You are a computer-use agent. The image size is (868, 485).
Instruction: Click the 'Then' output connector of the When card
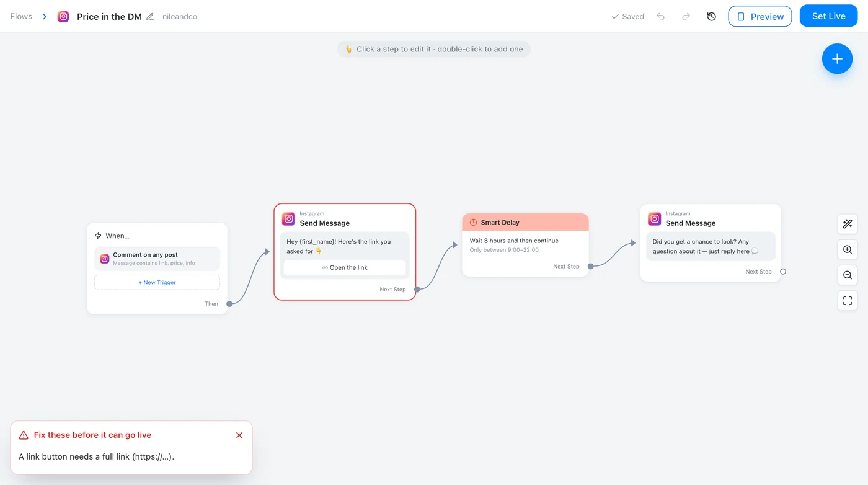point(229,304)
